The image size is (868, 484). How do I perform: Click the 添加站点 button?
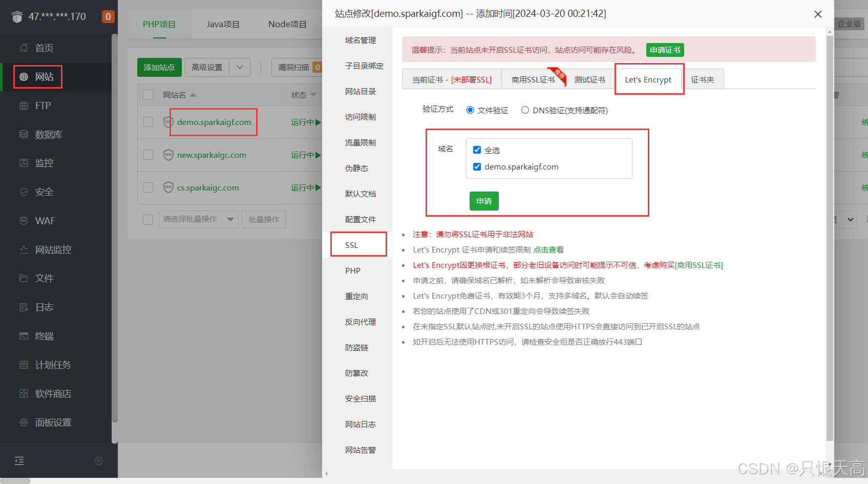click(159, 67)
